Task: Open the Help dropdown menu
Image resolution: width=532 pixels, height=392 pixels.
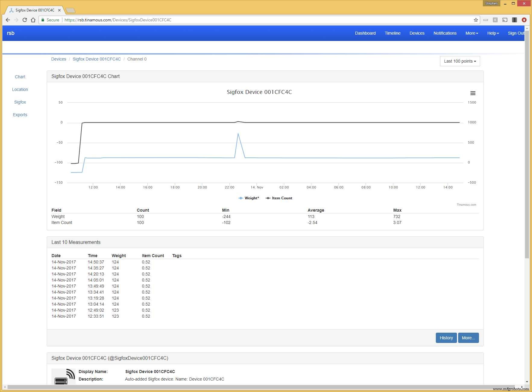Action: click(x=493, y=33)
